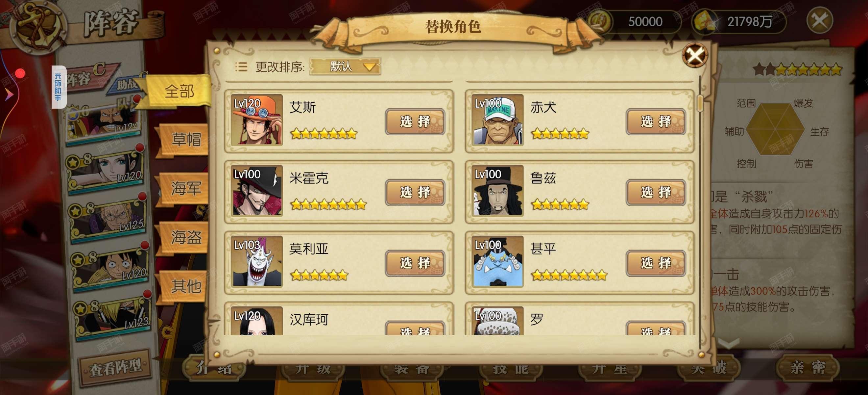Click the 米霍克 character portrait icon
Viewport: 868px width, 395px height.
click(x=256, y=191)
